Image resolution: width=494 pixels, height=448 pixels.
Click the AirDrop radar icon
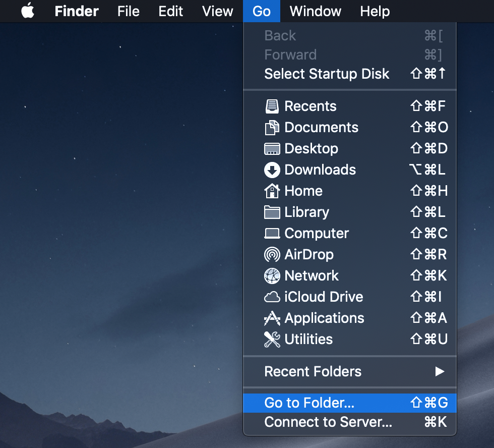[x=272, y=255]
